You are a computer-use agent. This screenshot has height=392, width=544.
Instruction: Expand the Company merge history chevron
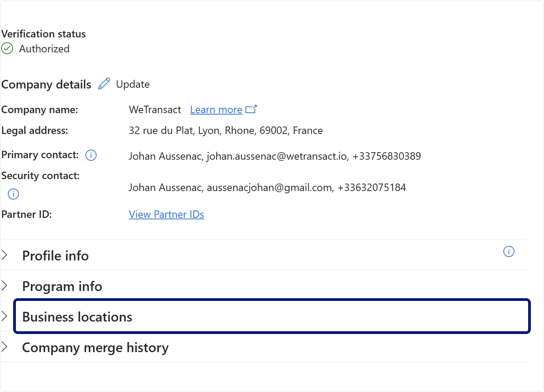pyautogui.click(x=5, y=347)
